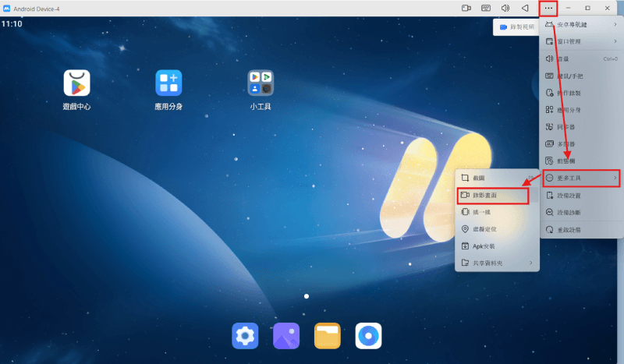Select 鍵鼠/手把 keyboard-mouse/gamepad menu item
This screenshot has width=624, height=364.
581,76
